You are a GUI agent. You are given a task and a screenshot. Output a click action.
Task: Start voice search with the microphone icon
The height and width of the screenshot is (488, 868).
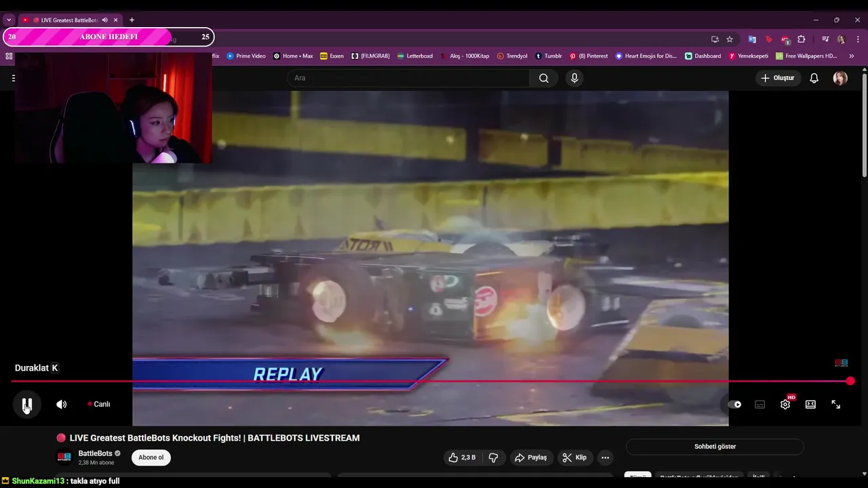574,78
